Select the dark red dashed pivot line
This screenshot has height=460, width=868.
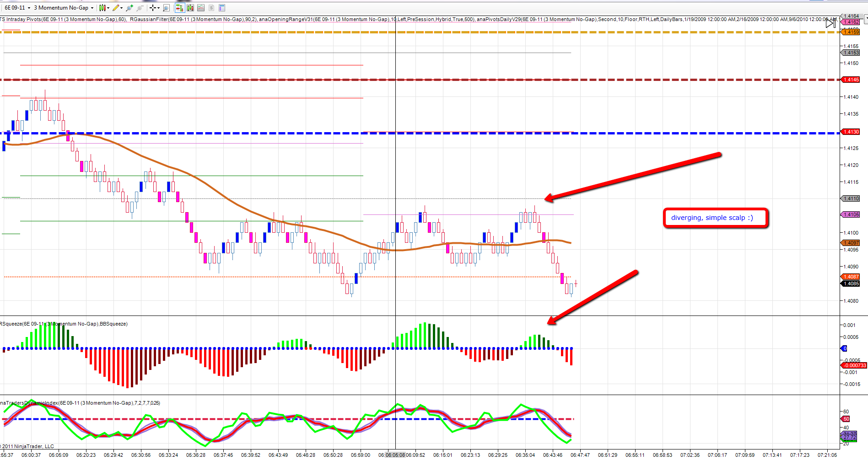(420, 80)
